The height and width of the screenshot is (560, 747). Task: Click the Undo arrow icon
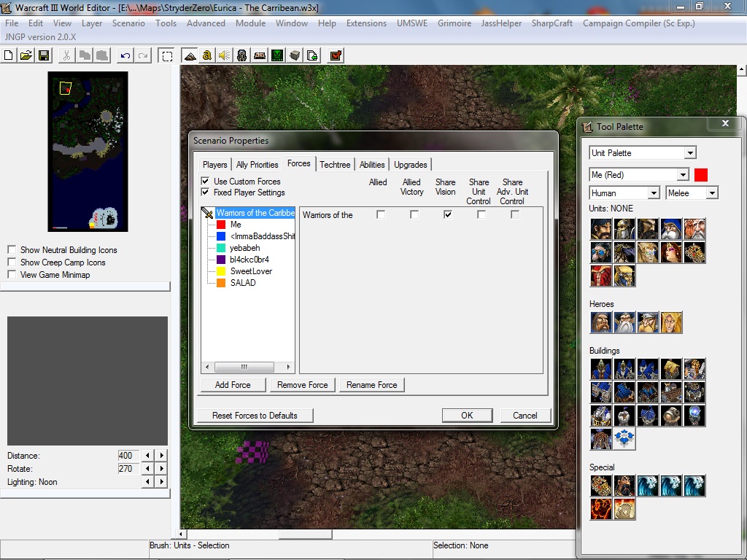tap(125, 55)
